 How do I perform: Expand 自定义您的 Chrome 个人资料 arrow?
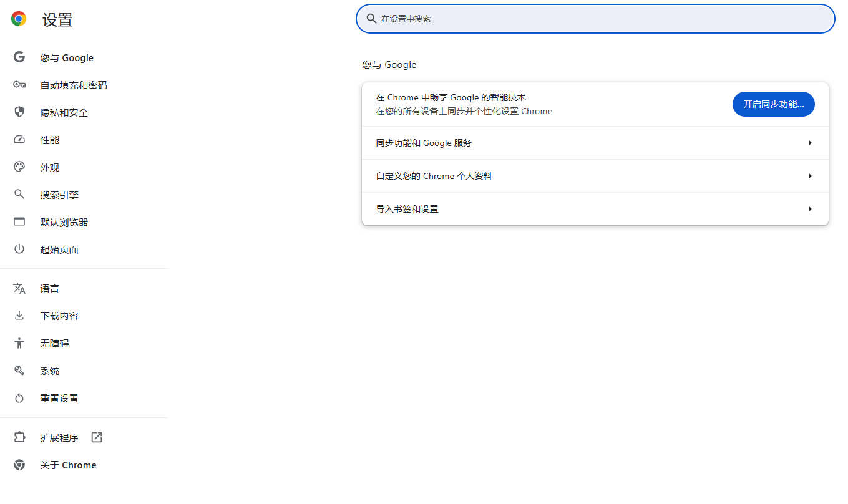pyautogui.click(x=809, y=176)
